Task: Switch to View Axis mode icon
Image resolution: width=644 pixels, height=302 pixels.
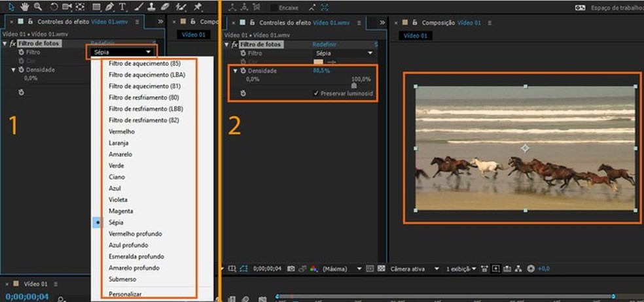Action: click(257, 7)
